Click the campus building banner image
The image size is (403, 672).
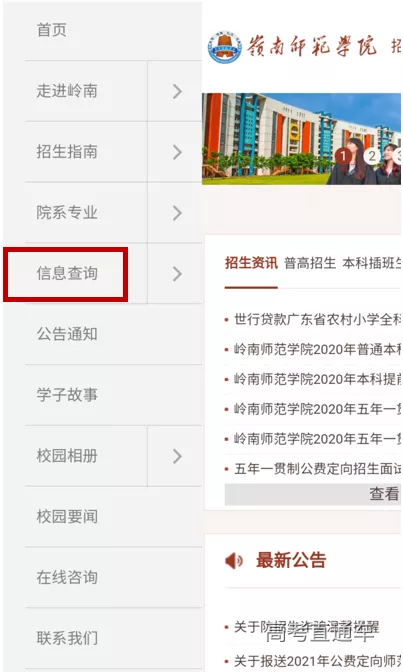[301, 139]
